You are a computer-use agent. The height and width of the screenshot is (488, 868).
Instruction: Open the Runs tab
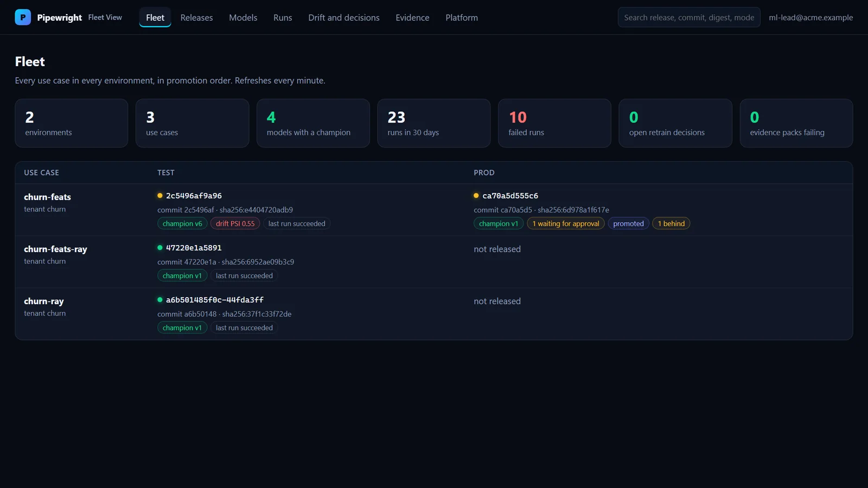click(283, 17)
